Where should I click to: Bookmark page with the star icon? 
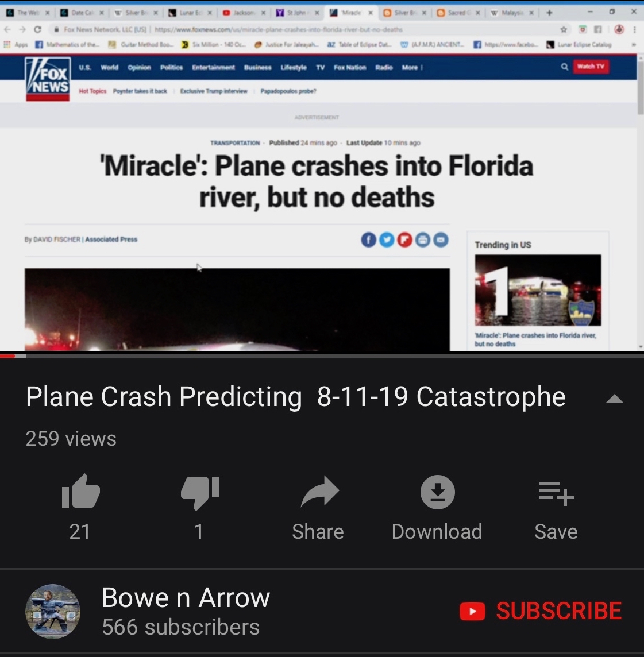tap(564, 29)
